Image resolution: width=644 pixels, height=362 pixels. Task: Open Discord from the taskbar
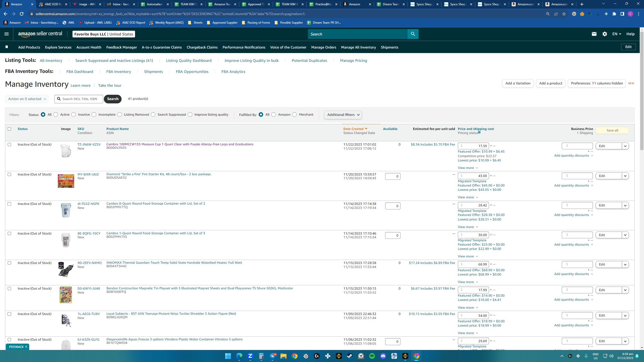[x=383, y=356]
